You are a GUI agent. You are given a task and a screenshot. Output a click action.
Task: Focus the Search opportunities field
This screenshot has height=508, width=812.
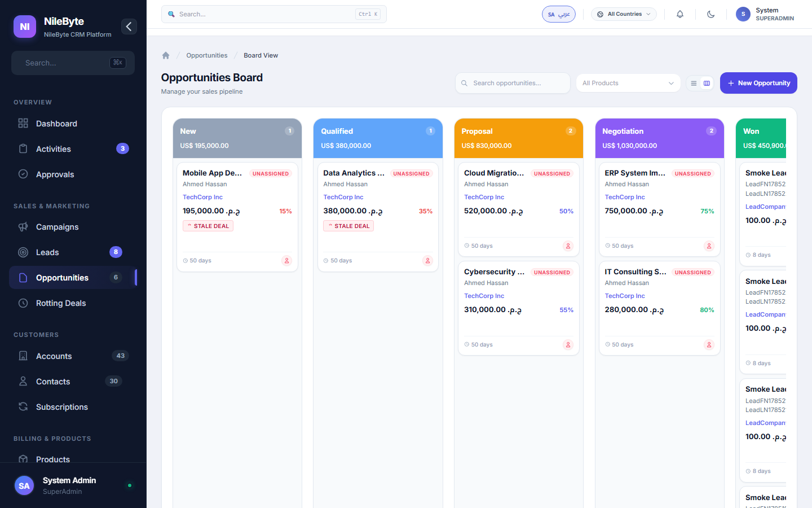point(513,83)
